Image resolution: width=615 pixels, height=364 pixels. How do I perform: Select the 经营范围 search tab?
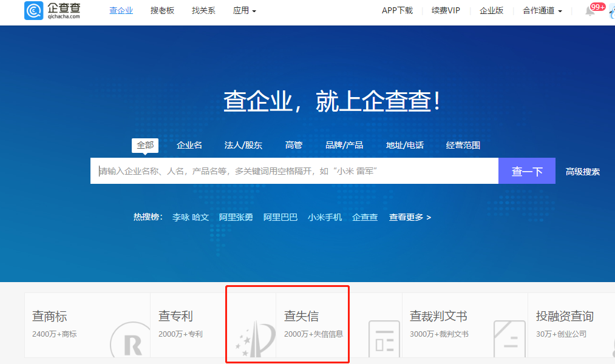click(x=463, y=146)
